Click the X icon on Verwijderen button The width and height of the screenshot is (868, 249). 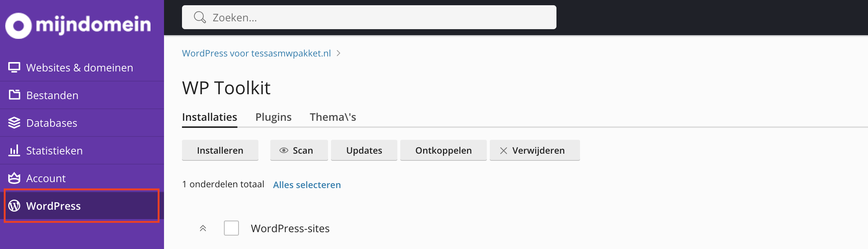(x=503, y=150)
